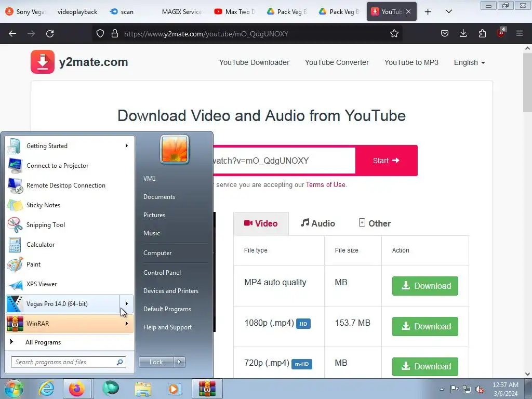Click the YouTube URL input field
The width and height of the screenshot is (532, 399).
coord(284,161)
